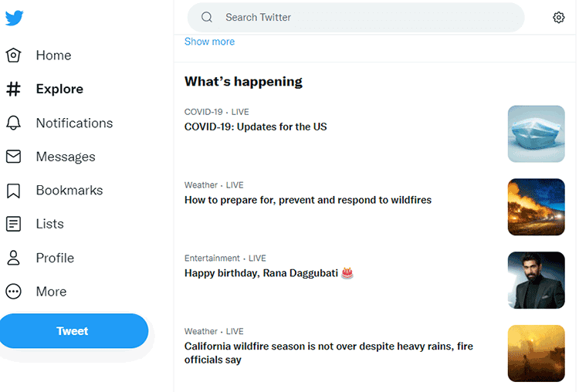
Task: Expand the More options circle icon
Action: (13, 292)
